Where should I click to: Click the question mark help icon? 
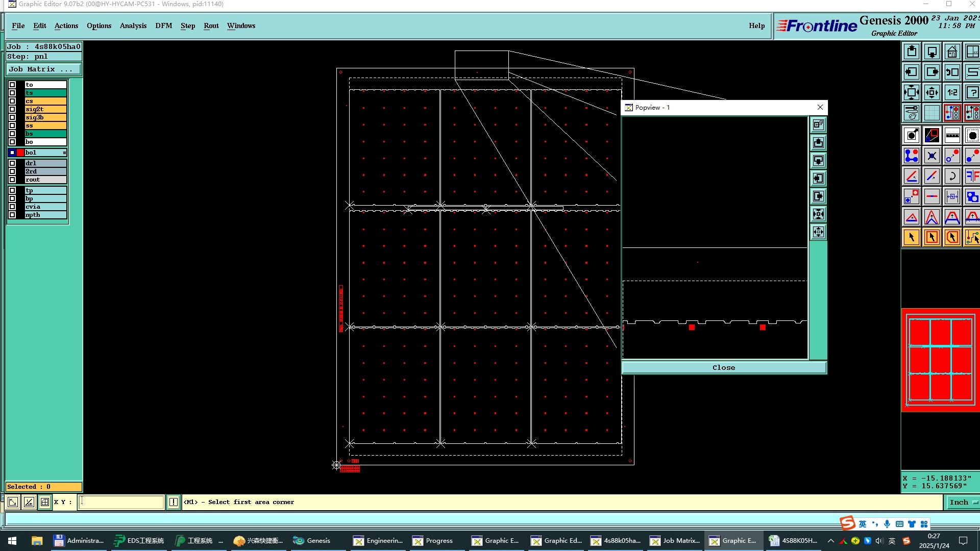(x=972, y=92)
